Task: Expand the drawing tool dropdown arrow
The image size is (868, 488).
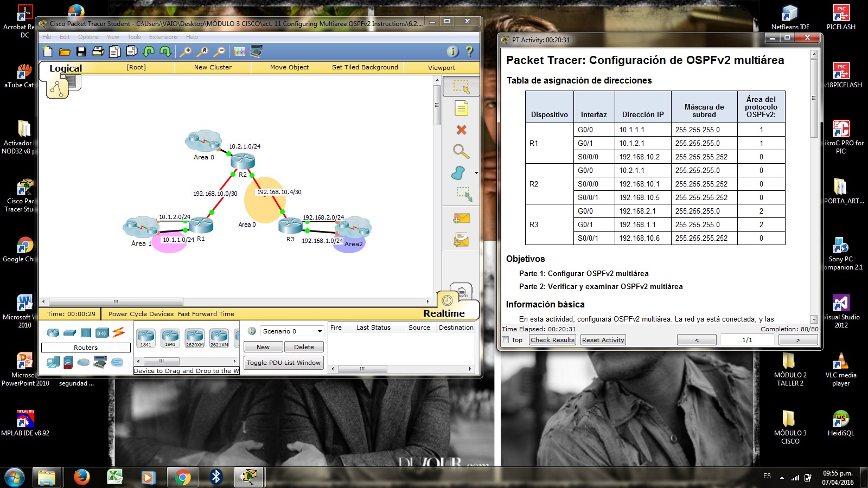Action: coord(476,173)
